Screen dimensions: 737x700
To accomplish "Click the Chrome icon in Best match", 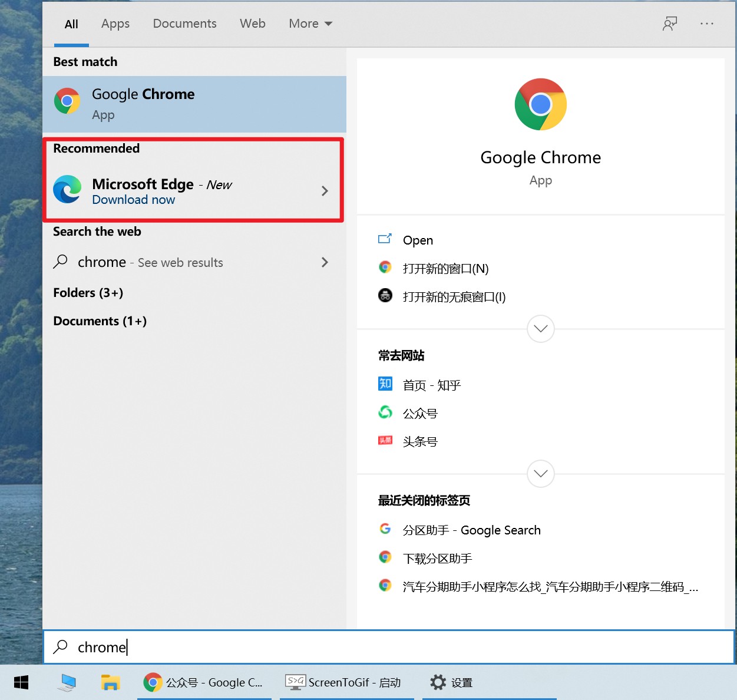I will point(67,101).
